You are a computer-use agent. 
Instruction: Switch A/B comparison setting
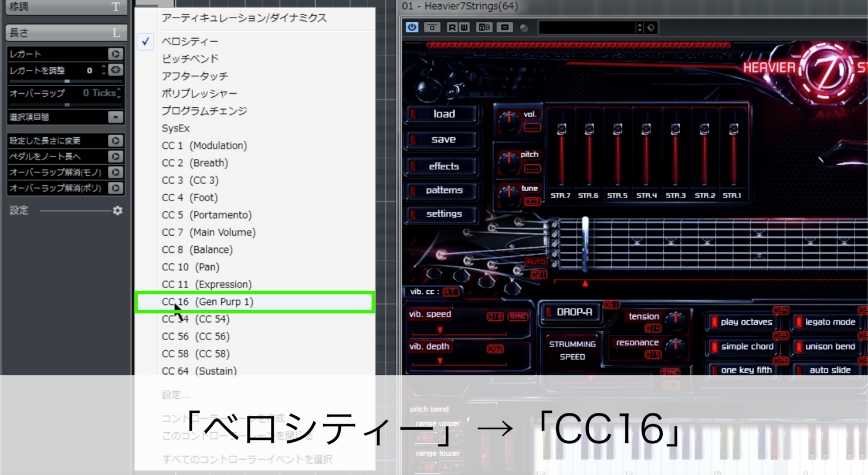pos(484,28)
